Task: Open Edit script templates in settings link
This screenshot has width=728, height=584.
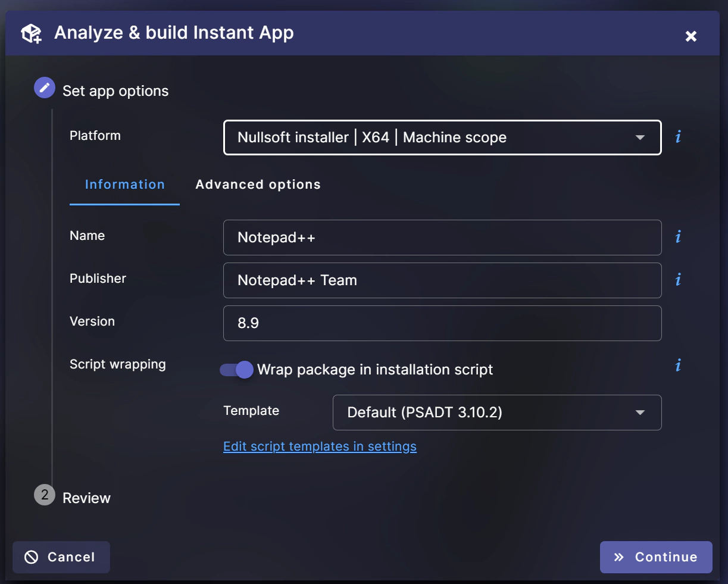Action: (x=320, y=446)
